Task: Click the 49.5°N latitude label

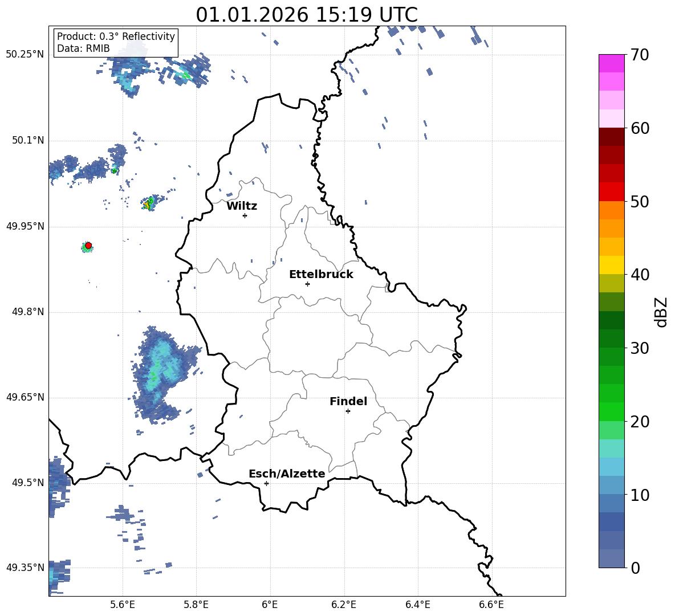Action: click(28, 482)
